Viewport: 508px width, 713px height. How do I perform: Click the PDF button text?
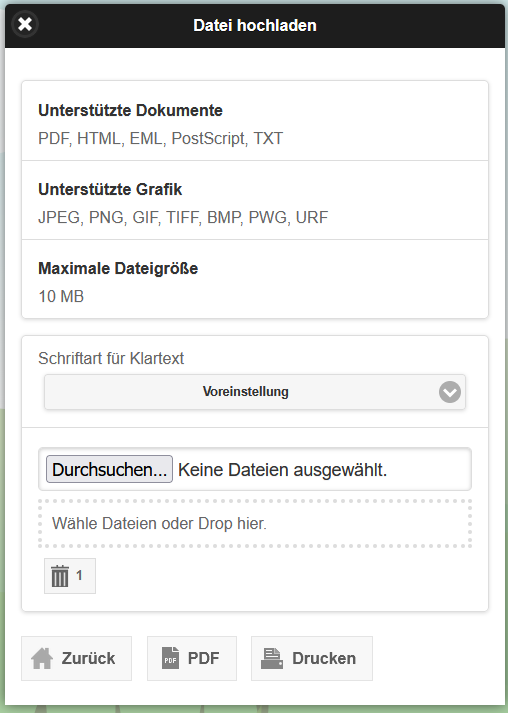pos(203,658)
